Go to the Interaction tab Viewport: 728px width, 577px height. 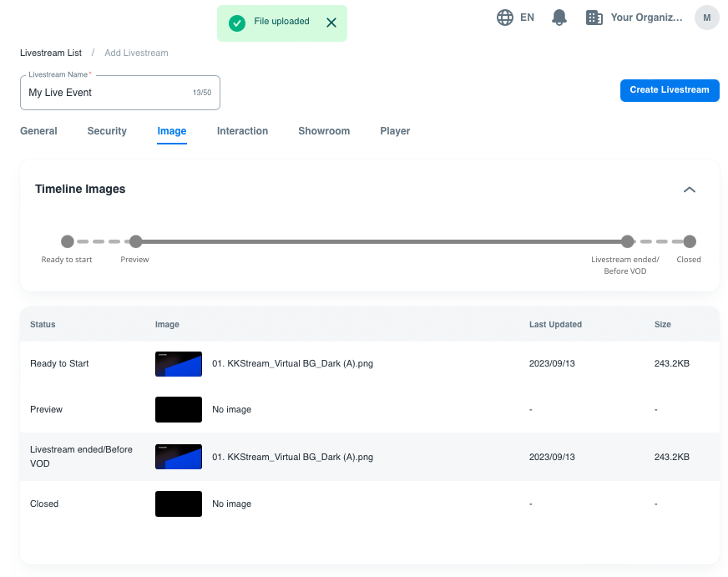(242, 131)
